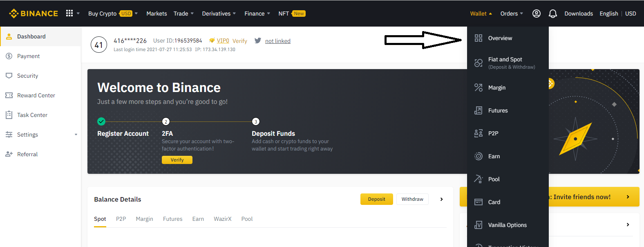This screenshot has width=644, height=247.
Task: Expand the Trade dropdown menu
Action: [192, 13]
